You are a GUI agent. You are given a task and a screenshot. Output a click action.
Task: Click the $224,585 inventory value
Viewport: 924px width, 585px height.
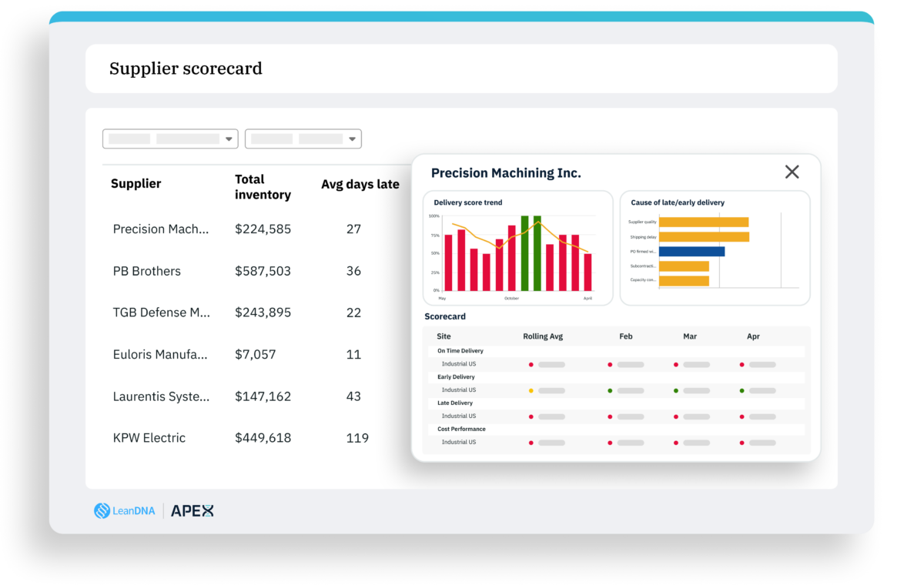click(263, 229)
